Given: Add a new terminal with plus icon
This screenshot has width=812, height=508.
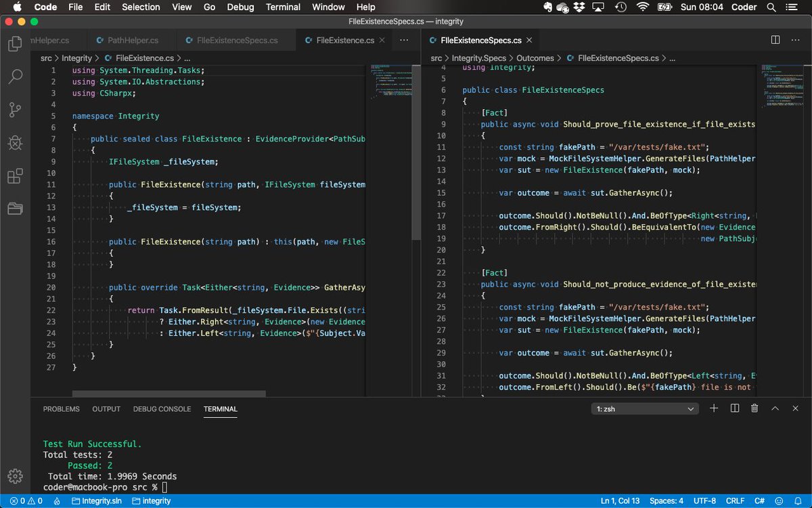Looking at the screenshot, I should 714,408.
